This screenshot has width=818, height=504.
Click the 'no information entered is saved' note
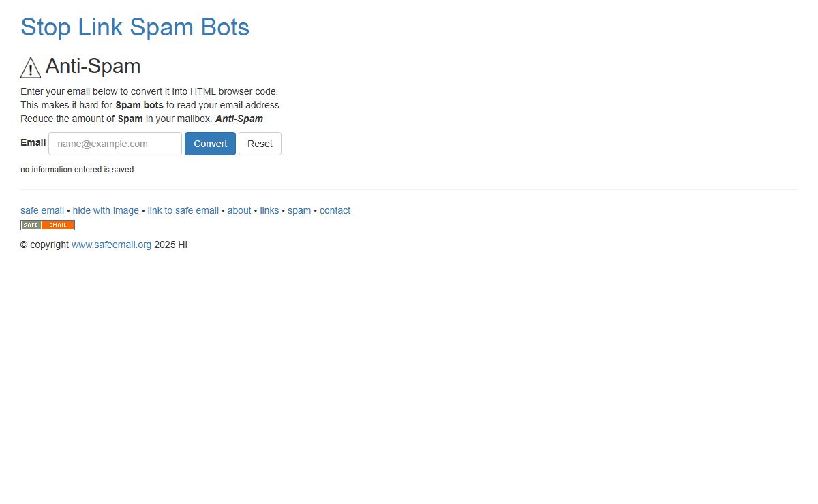pos(78,170)
